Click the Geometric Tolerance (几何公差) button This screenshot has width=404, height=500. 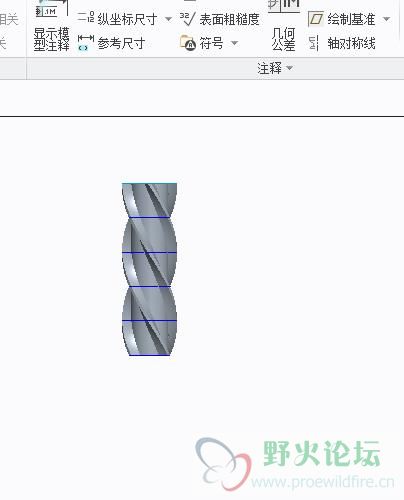284,25
